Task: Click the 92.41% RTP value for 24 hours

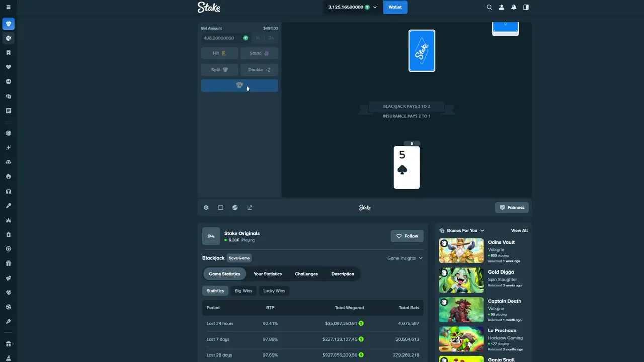Action: (x=270, y=324)
